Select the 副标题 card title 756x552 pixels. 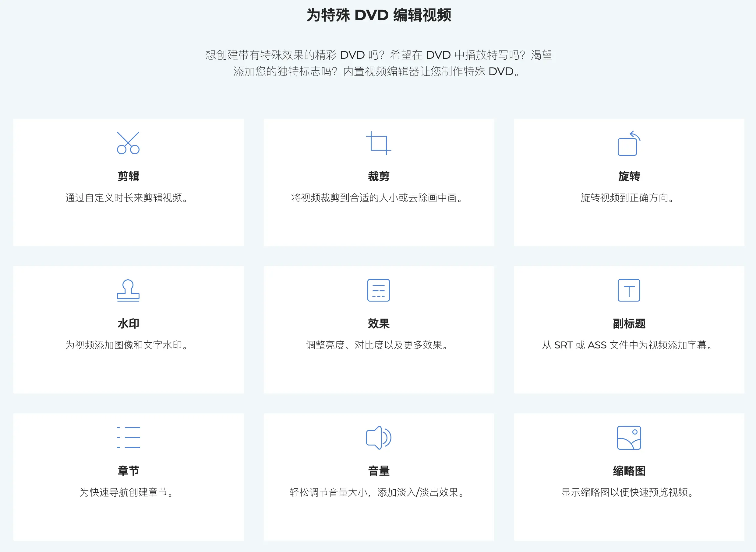click(x=629, y=323)
